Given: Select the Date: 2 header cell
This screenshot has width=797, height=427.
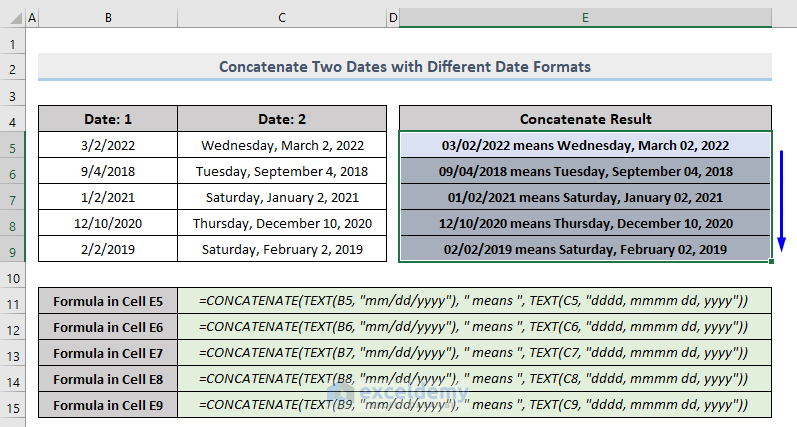Looking at the screenshot, I should 282,119.
